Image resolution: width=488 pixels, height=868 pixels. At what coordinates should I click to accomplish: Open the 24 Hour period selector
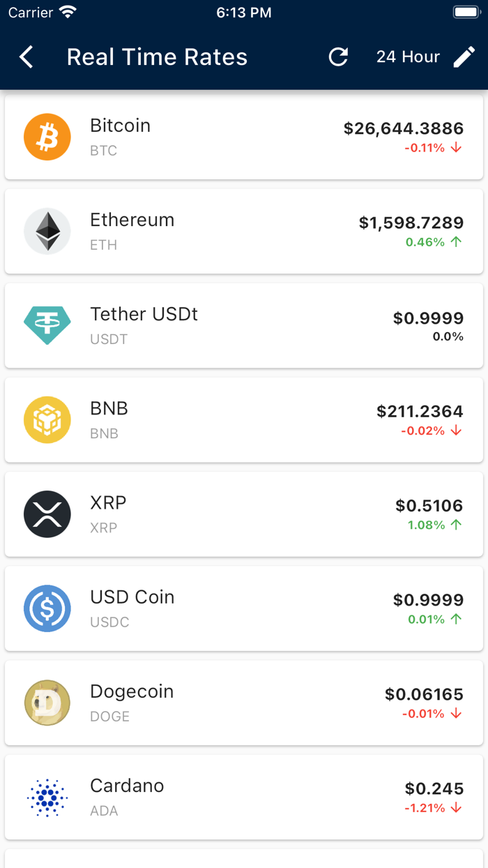(x=408, y=57)
